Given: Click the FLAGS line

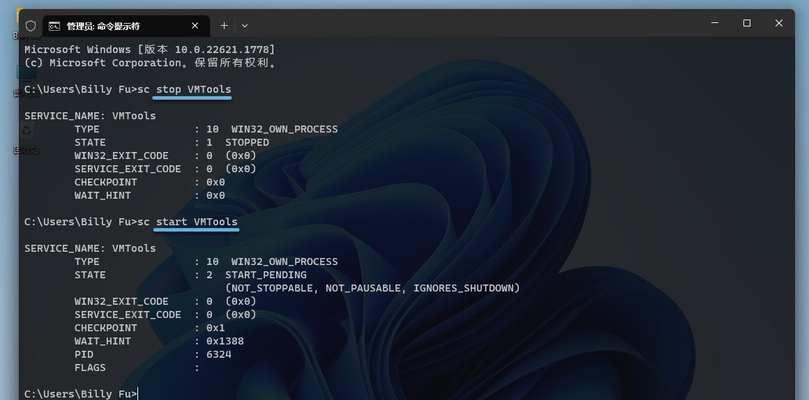Looking at the screenshot, I should coord(137,367).
